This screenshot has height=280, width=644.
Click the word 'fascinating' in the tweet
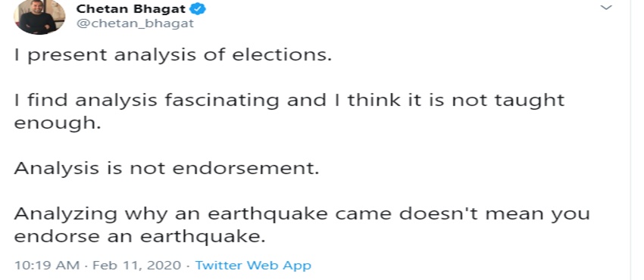(x=222, y=101)
